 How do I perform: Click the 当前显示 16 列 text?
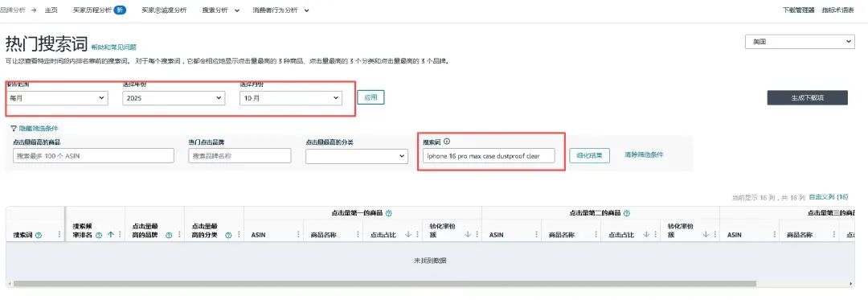(768, 197)
